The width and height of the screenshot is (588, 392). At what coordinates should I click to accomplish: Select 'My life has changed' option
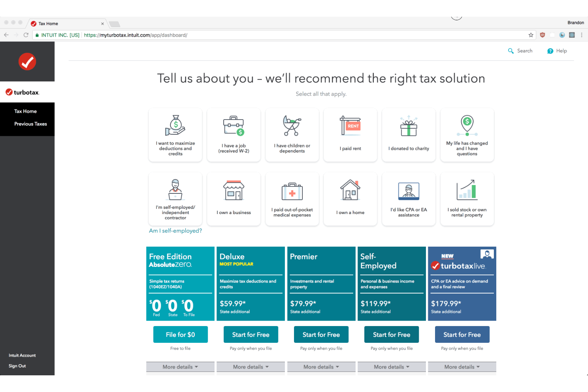point(467,135)
